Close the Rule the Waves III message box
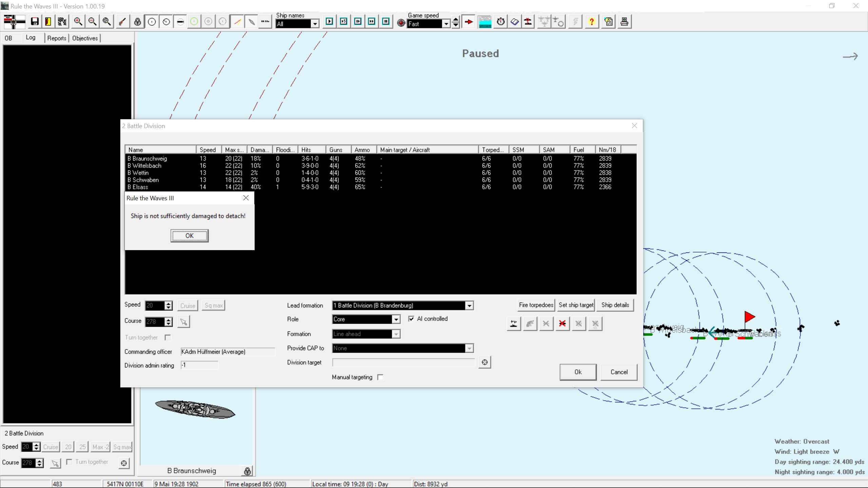Screen dimensions: 868x488 tap(246, 198)
